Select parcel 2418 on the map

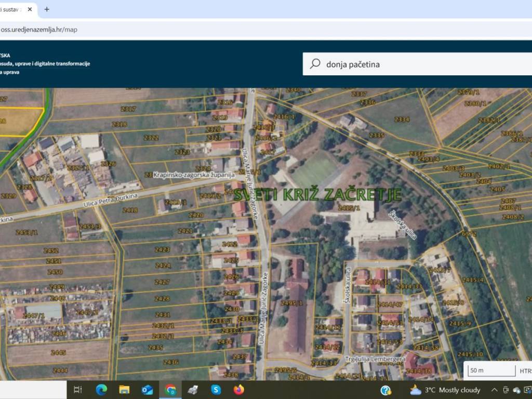(130, 210)
